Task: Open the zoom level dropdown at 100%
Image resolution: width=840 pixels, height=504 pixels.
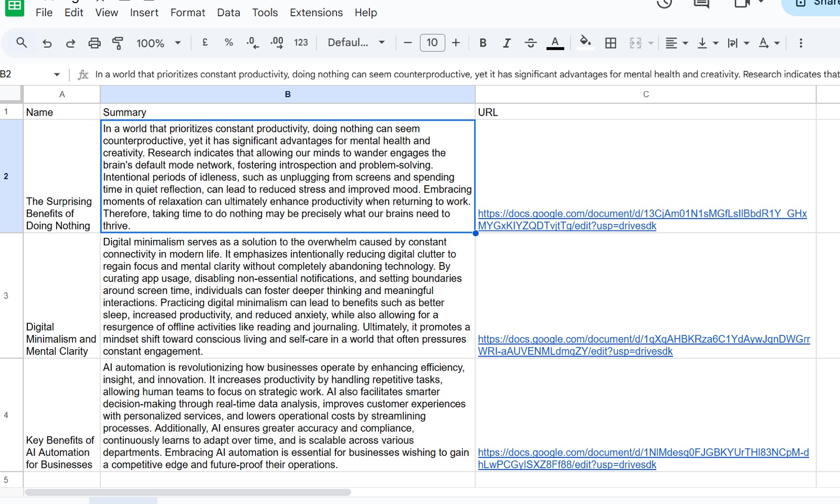Action: click(x=158, y=43)
